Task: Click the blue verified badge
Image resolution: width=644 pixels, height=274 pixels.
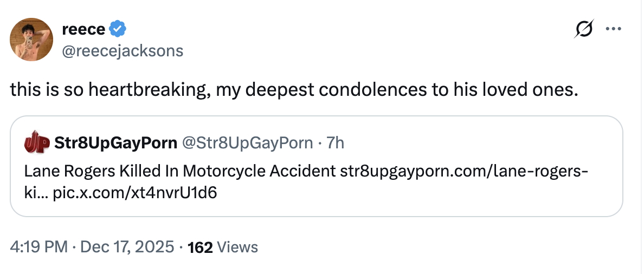Action: click(118, 29)
